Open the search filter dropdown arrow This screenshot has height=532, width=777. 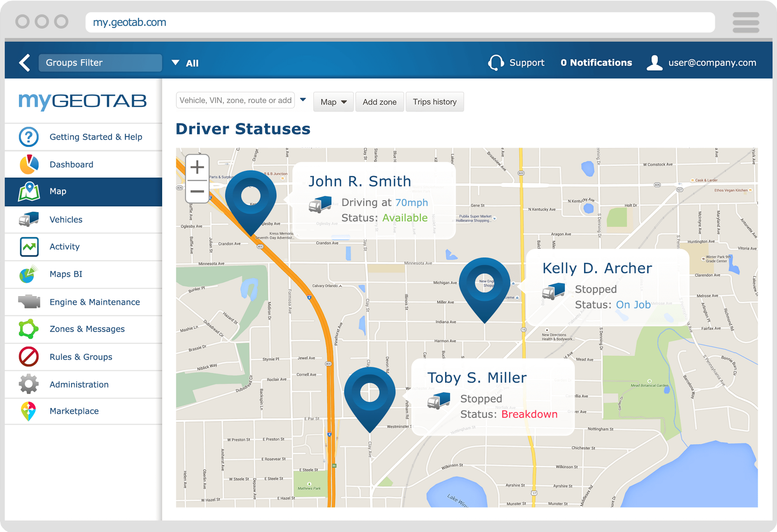(303, 99)
